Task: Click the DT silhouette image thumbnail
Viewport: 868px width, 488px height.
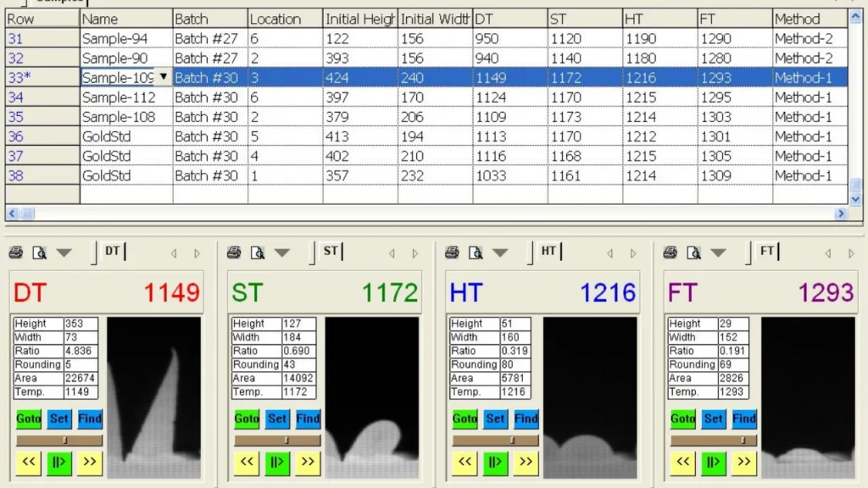Action: pos(154,397)
